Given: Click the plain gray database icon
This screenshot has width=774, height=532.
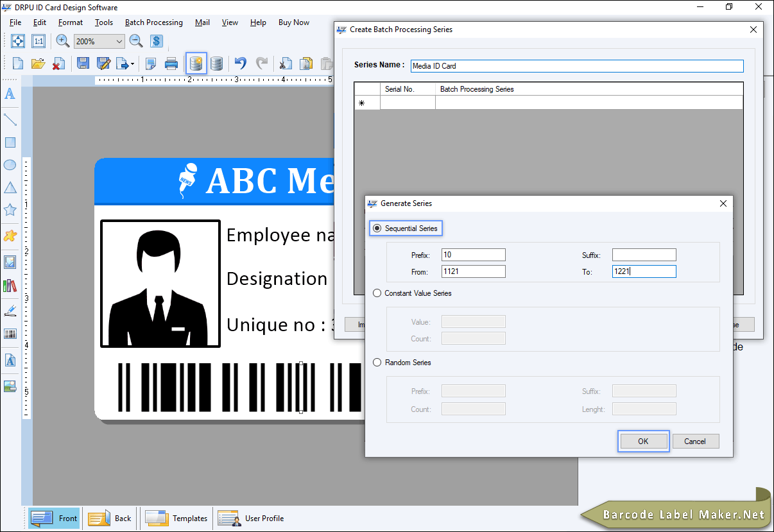Looking at the screenshot, I should 217,64.
